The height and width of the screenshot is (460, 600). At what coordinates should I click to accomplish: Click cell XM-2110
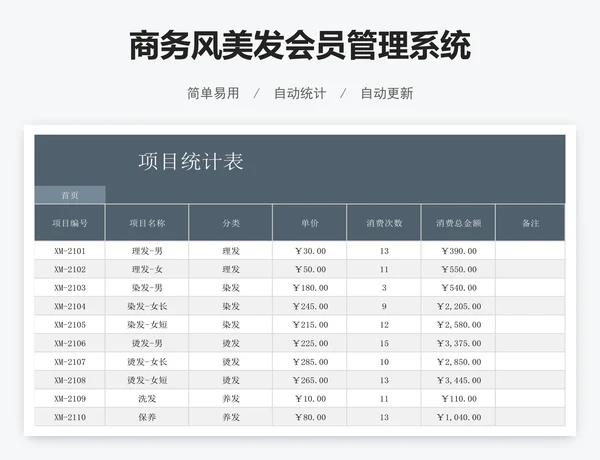tap(70, 417)
